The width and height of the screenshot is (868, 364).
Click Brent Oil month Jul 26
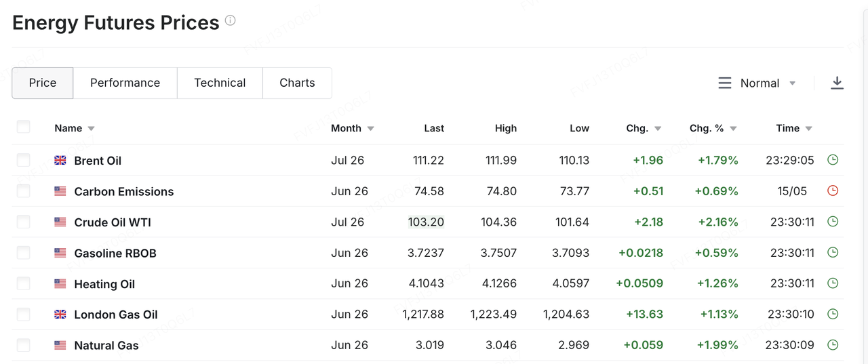click(348, 161)
